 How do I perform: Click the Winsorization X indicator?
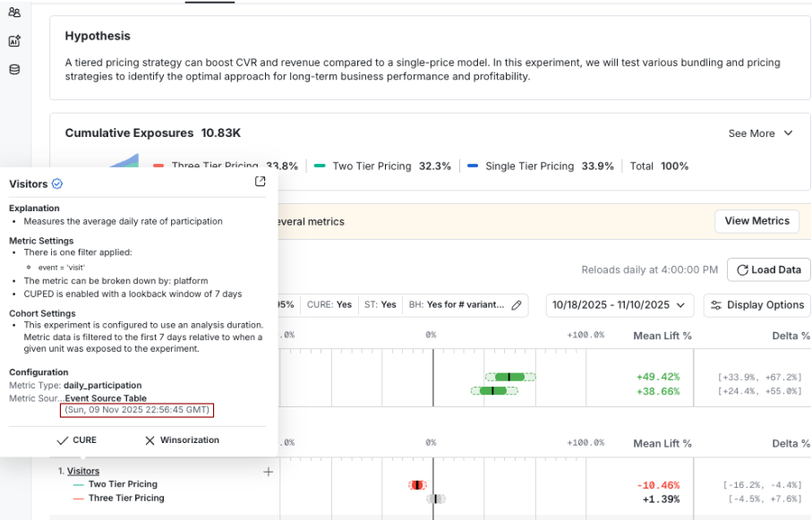[x=182, y=440]
